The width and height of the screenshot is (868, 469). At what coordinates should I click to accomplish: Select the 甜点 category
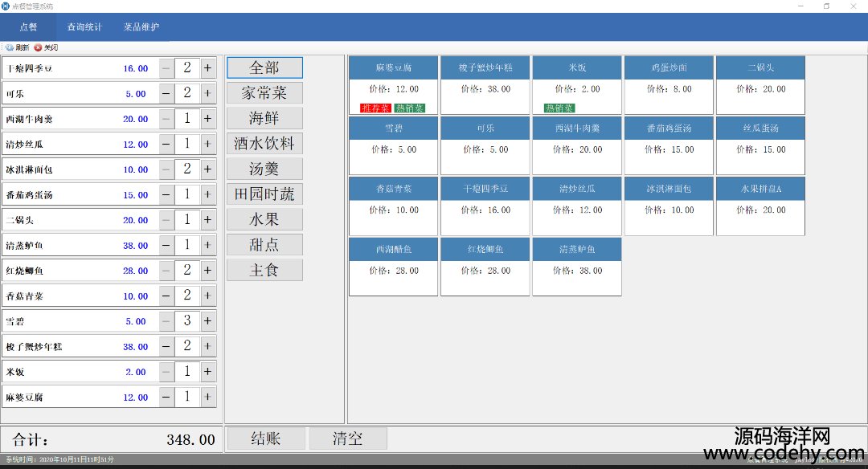264,244
